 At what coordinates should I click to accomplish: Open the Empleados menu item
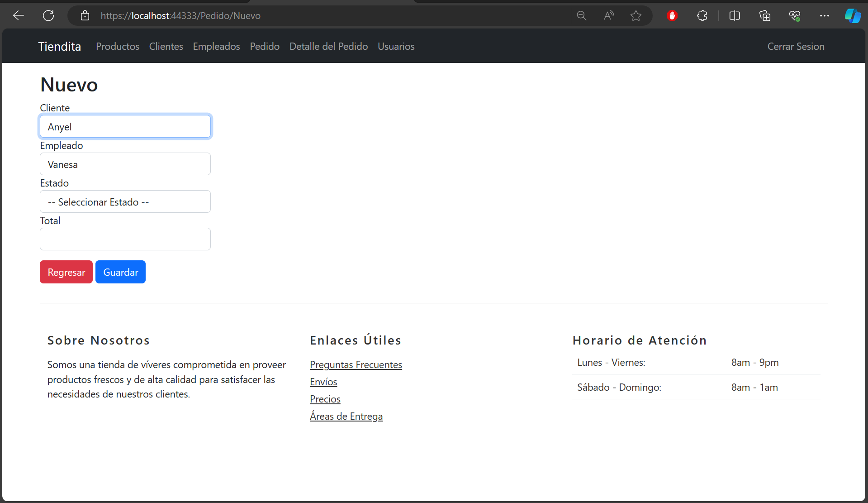pos(216,46)
